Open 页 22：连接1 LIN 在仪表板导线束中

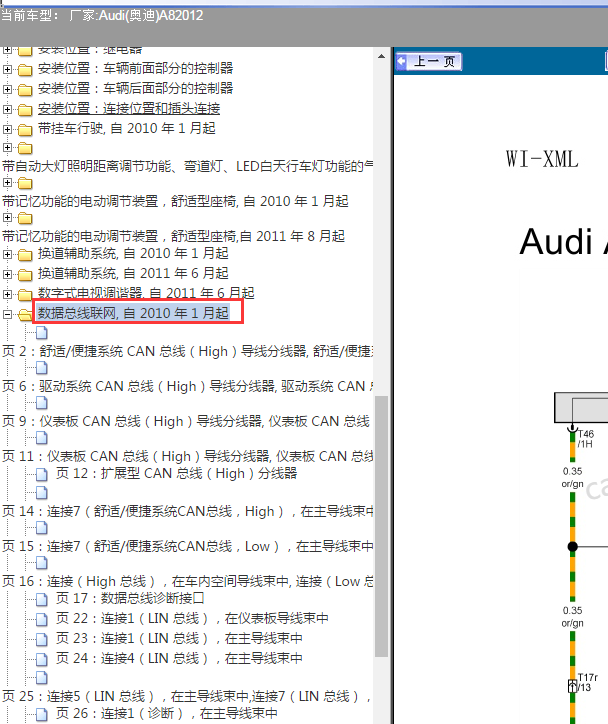[x=192, y=619]
